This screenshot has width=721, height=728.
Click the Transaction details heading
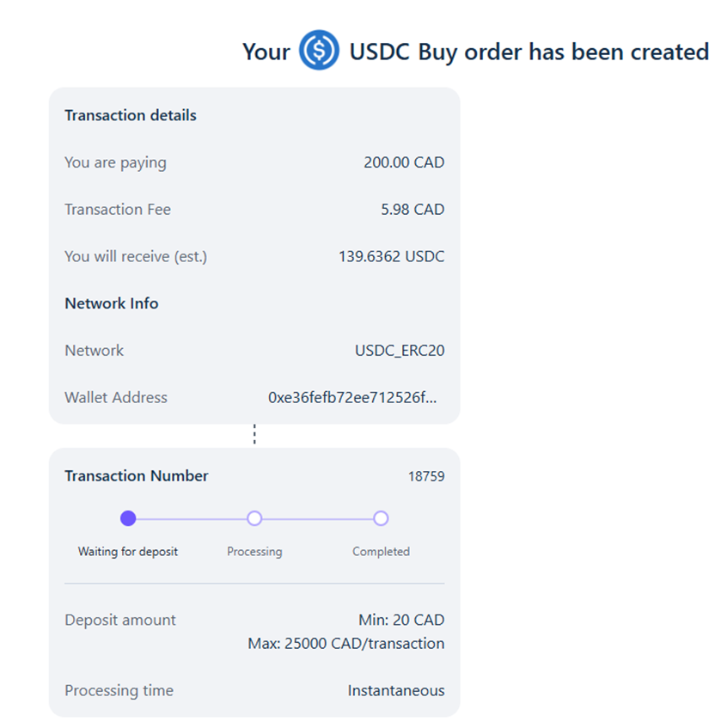click(131, 115)
